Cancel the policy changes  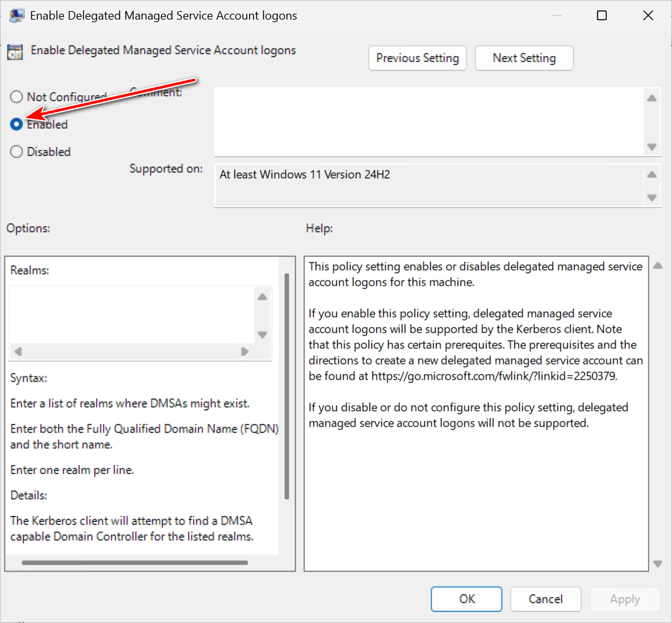click(545, 599)
